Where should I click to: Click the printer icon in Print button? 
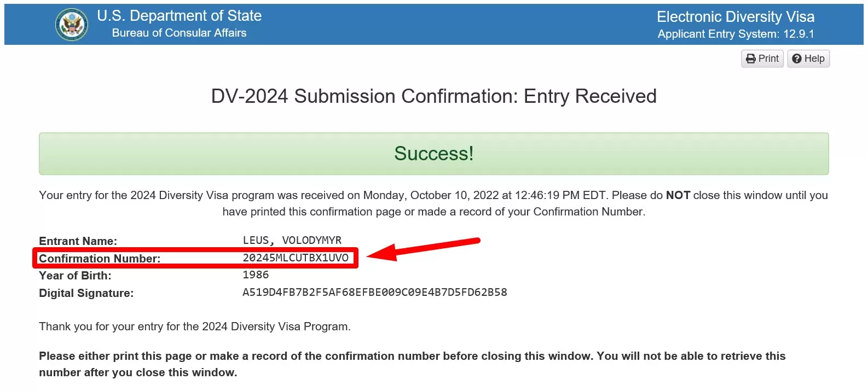751,59
